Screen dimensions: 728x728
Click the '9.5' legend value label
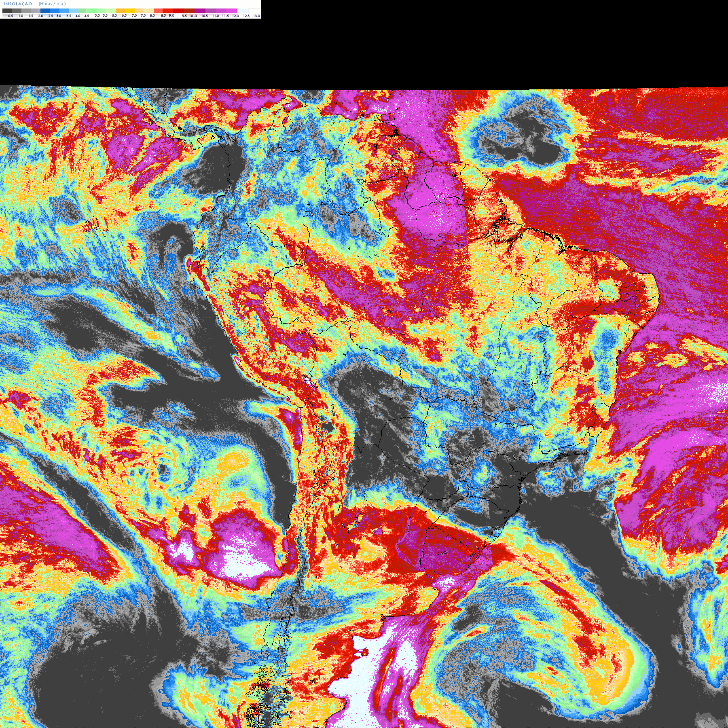click(x=184, y=16)
